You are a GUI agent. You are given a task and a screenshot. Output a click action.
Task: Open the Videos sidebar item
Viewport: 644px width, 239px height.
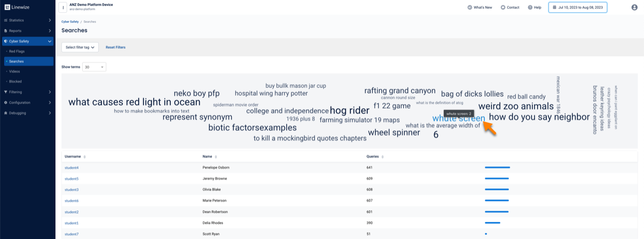[14, 71]
